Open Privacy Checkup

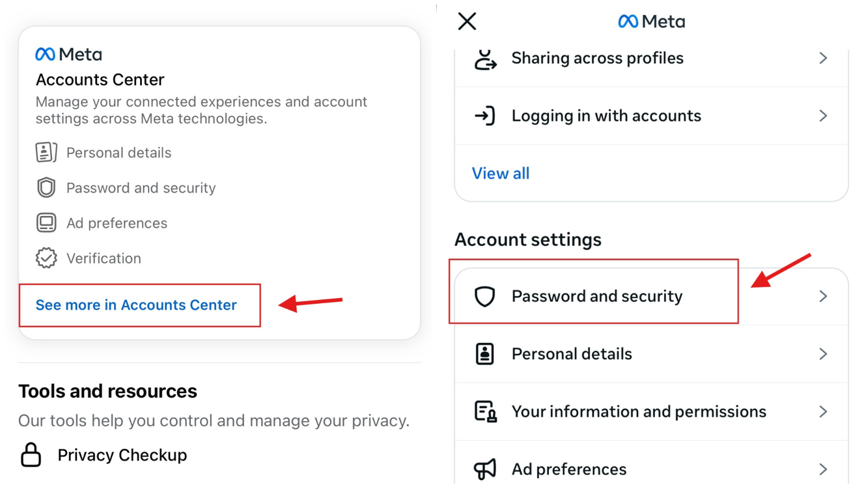point(122,455)
